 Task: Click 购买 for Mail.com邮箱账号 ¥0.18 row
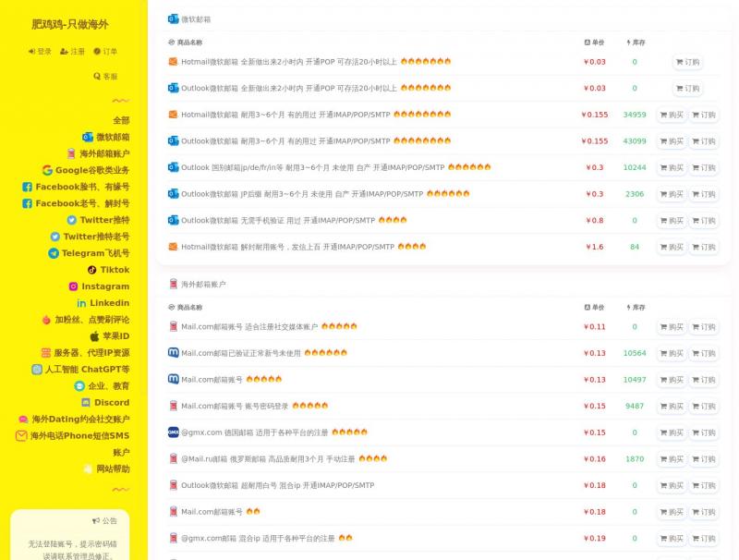point(672,511)
